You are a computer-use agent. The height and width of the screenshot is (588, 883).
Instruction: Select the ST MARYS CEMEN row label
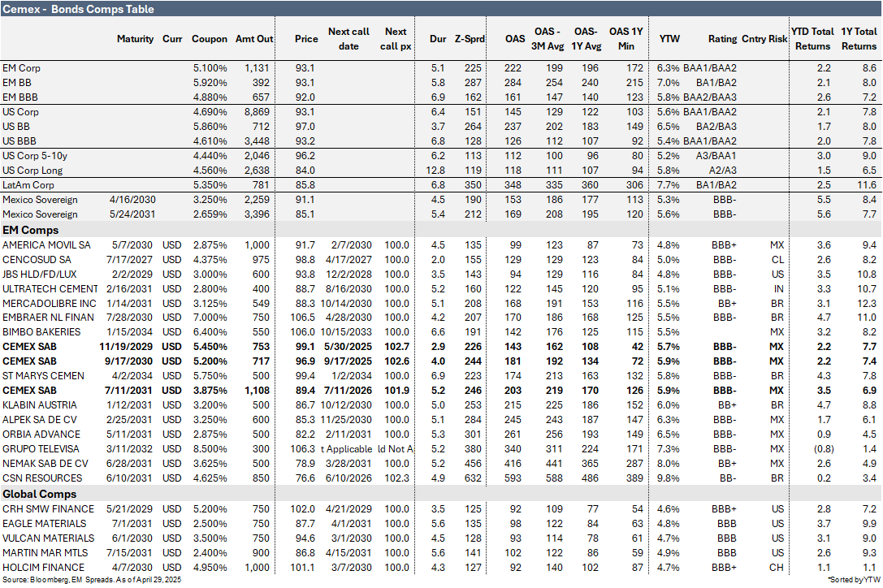43,376
